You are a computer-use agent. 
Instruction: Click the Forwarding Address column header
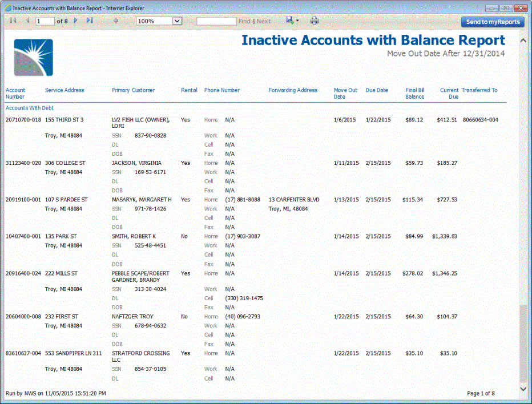click(x=293, y=90)
